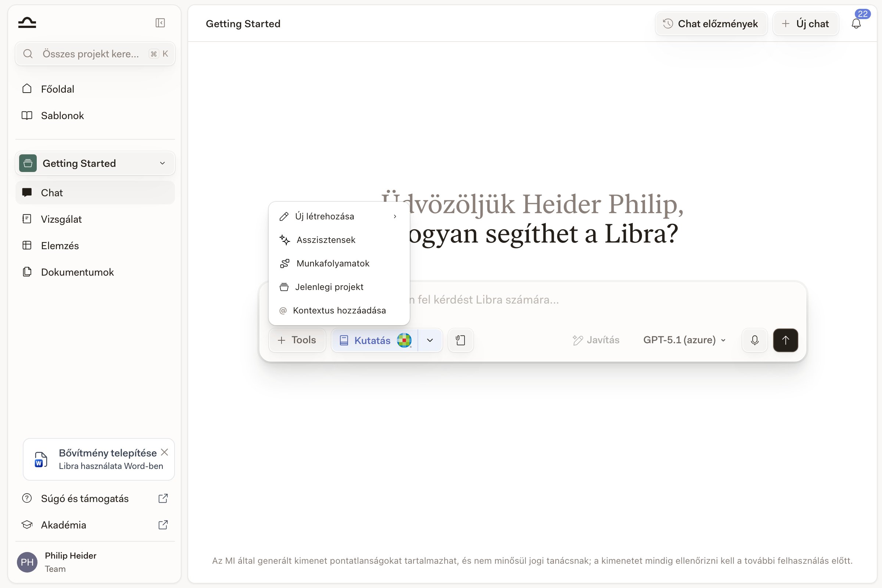Open the notifications bell
This screenshot has height=588, width=882.
(856, 24)
